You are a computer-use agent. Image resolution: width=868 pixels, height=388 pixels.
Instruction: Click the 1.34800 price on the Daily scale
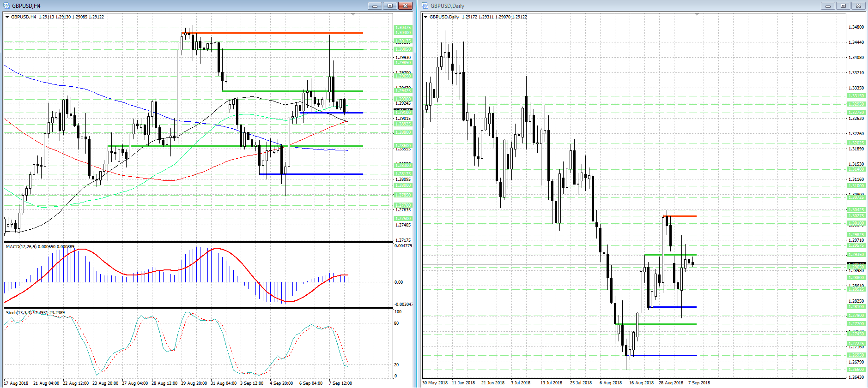click(x=856, y=27)
